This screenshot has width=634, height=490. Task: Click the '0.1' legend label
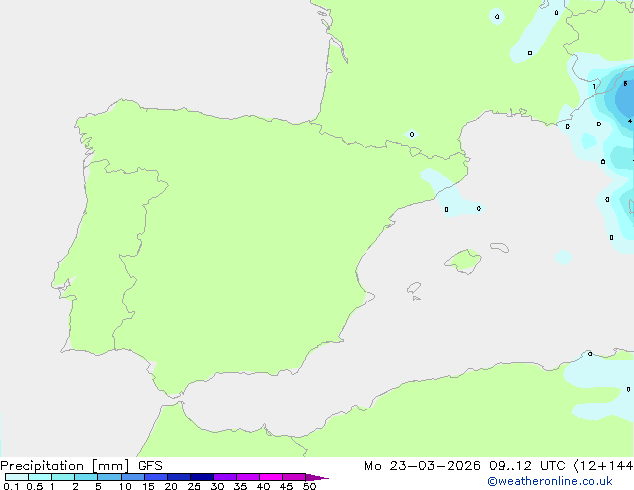point(11,486)
